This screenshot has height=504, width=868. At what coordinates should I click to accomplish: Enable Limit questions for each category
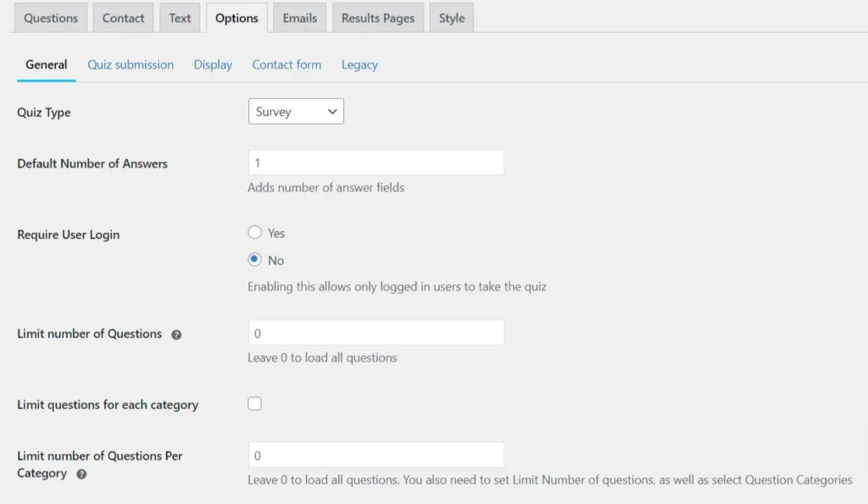(x=254, y=403)
